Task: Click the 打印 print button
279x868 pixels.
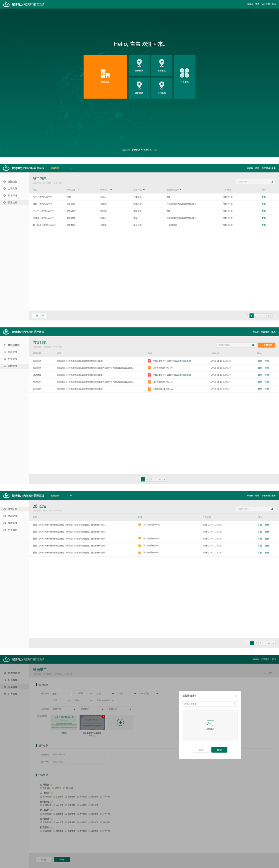Action: [40, 316]
